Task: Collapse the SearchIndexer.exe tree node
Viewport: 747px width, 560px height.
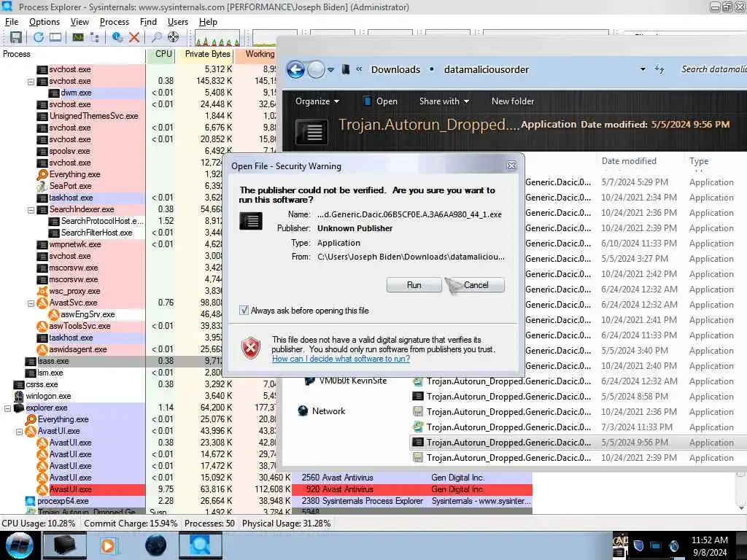Action: click(x=31, y=209)
